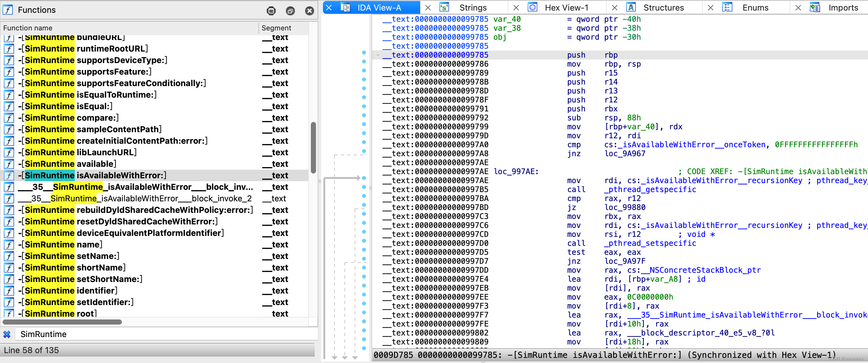Click the Segment column header
The image size is (868, 363).
[276, 28]
